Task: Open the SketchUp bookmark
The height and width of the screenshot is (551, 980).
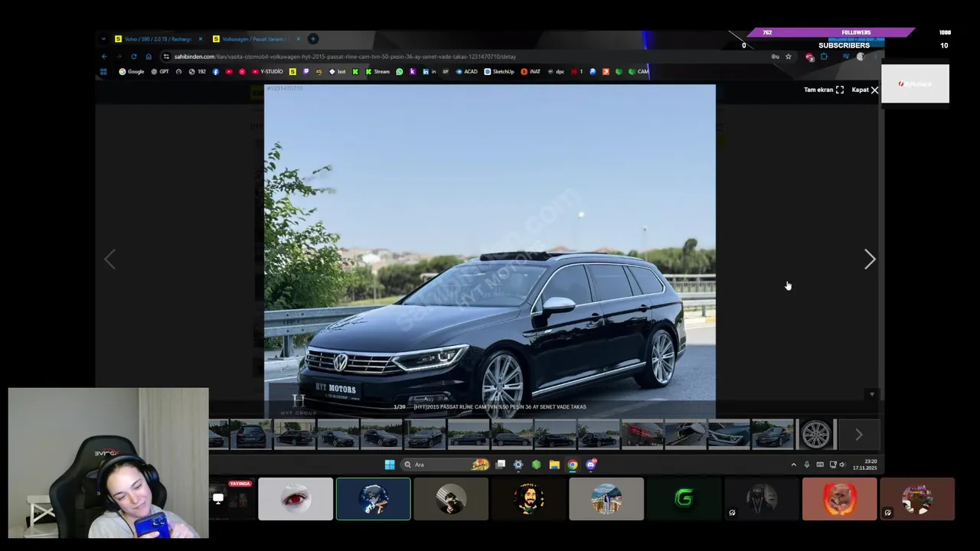Action: pyautogui.click(x=499, y=72)
